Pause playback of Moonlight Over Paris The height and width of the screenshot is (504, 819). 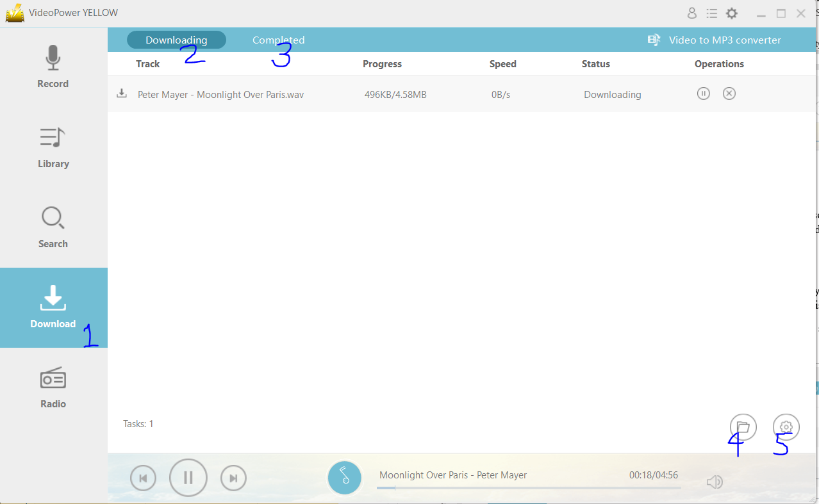[188, 477]
